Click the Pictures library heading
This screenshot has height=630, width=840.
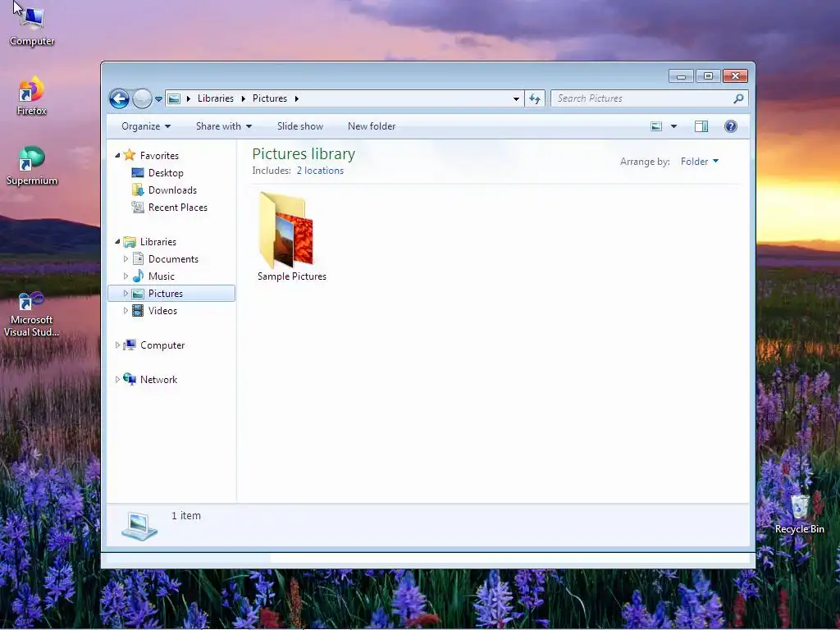tap(304, 153)
